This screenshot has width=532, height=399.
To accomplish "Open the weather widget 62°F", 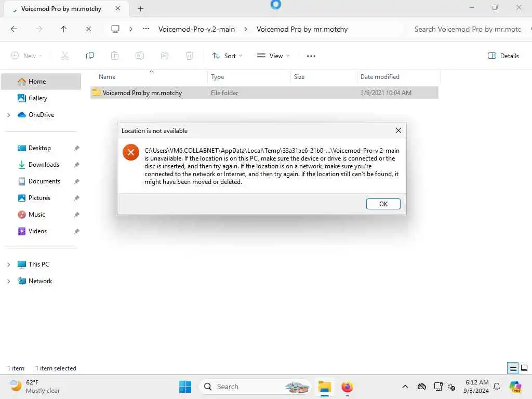I will pyautogui.click(x=35, y=387).
